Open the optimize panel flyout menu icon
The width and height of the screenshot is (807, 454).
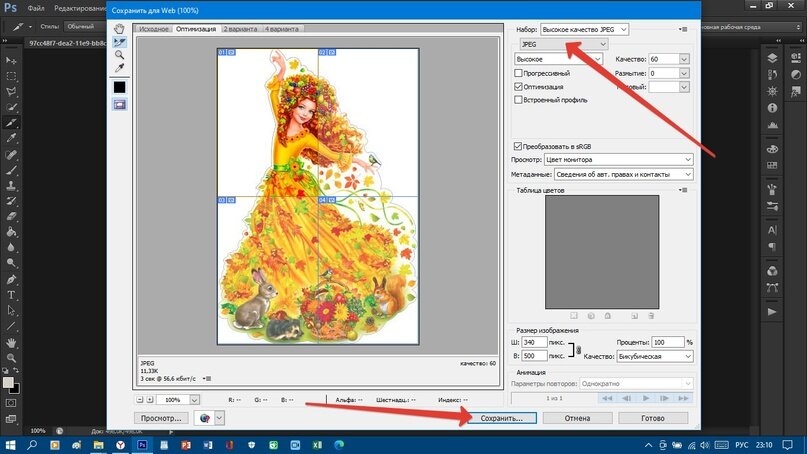coord(683,29)
